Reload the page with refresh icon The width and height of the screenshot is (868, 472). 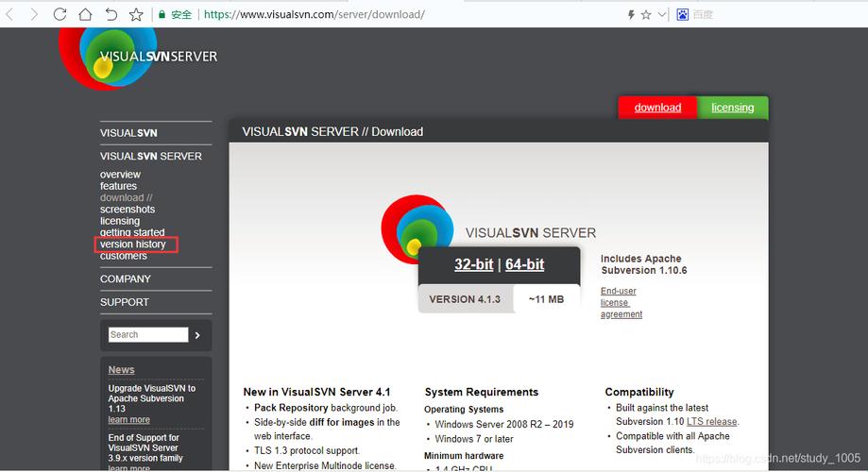coord(60,14)
